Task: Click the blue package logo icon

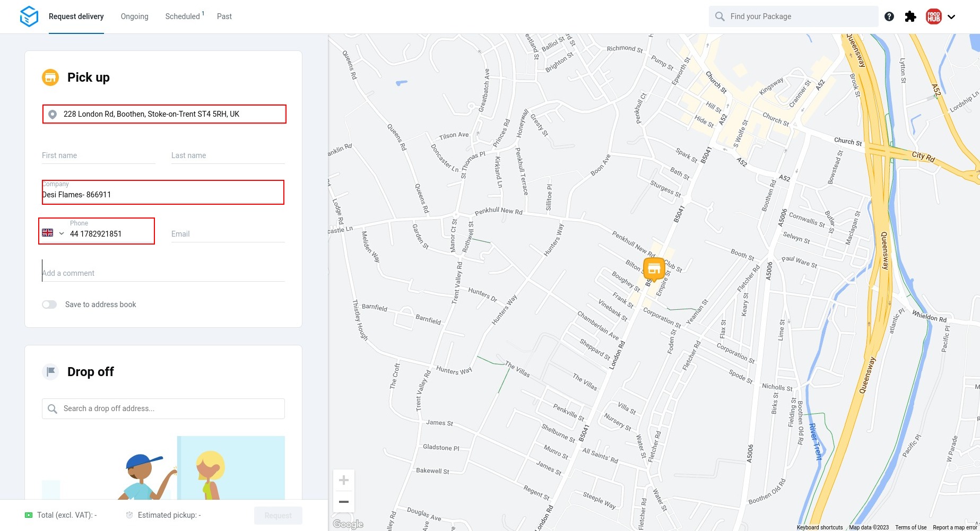Action: [29, 16]
